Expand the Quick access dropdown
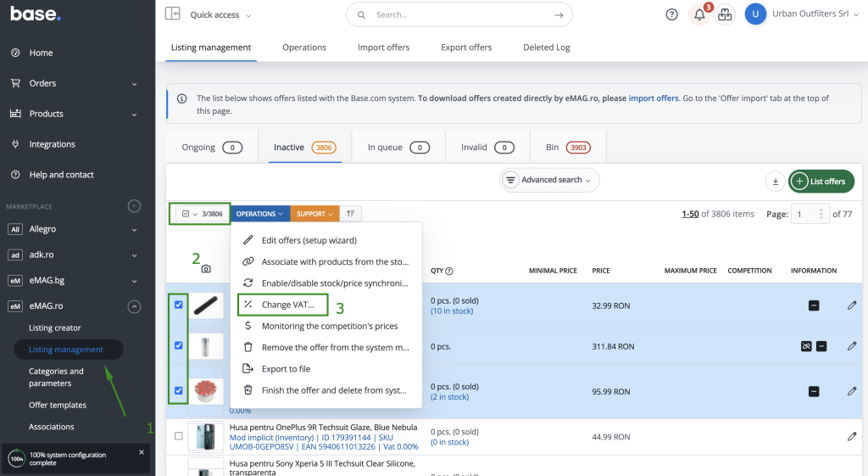Screen dimensions: 868x476 tap(220, 15)
